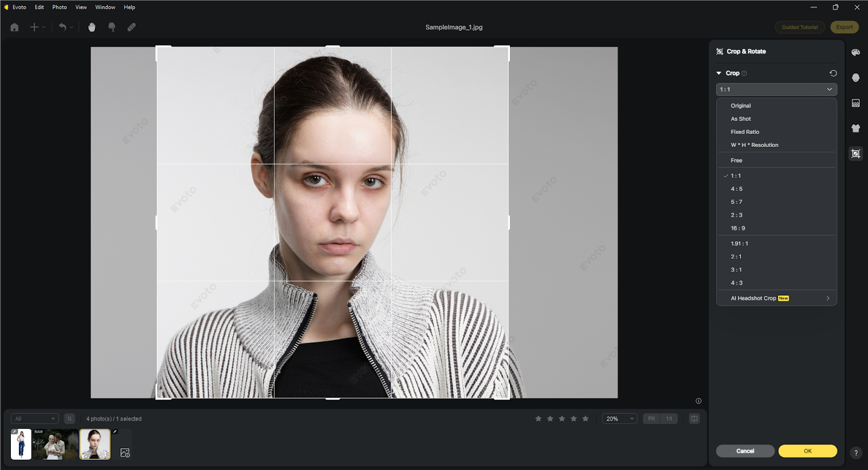Toggle the sort order icon in filmstrip
This screenshot has height=470, width=868.
pyautogui.click(x=69, y=419)
